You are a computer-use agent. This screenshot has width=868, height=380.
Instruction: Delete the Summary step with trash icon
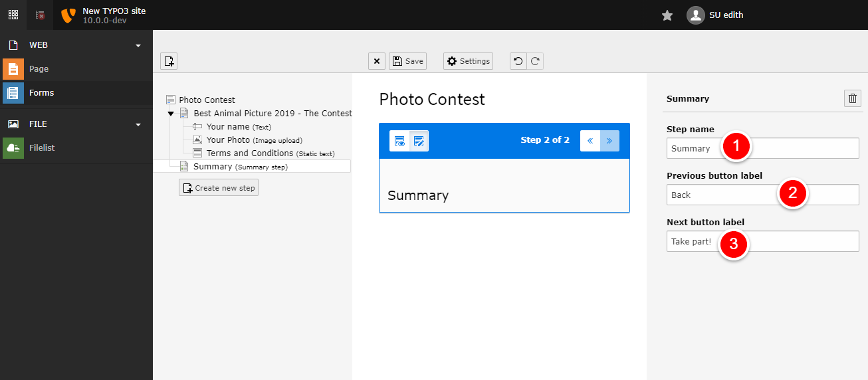click(x=853, y=98)
